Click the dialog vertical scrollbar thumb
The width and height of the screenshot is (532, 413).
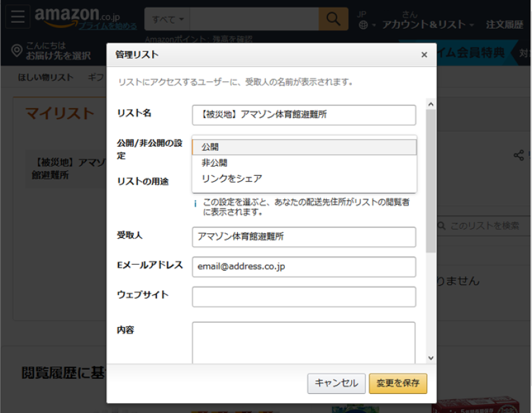pyautogui.click(x=431, y=181)
